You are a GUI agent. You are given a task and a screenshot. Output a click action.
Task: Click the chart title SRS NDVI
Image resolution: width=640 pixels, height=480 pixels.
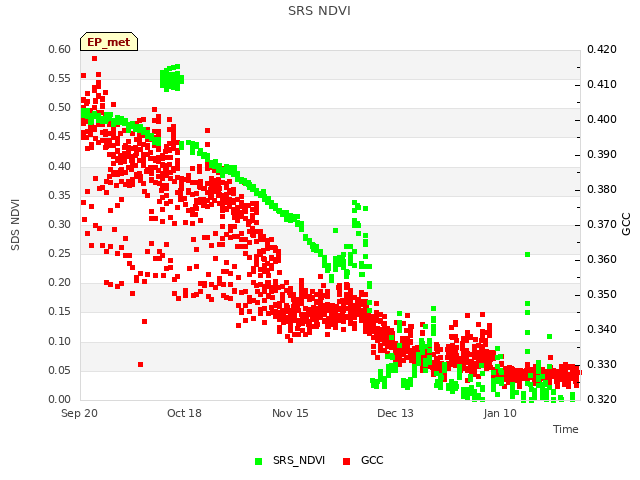pyautogui.click(x=319, y=11)
